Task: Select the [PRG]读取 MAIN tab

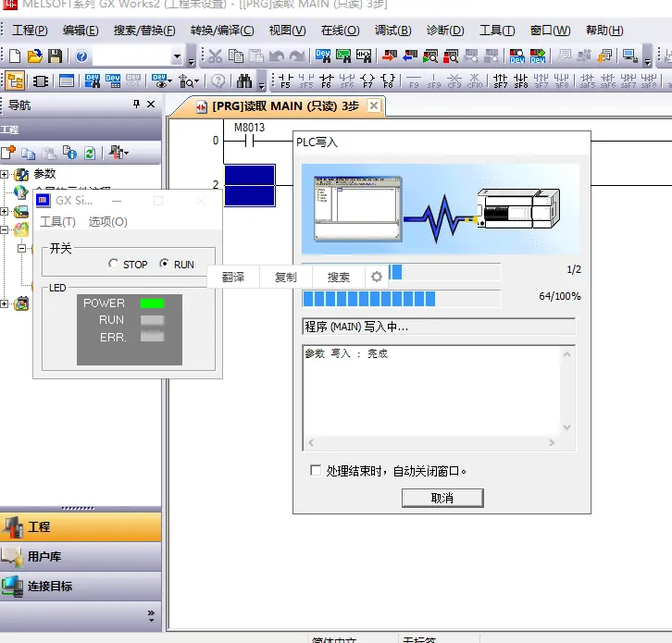Action: [277, 105]
